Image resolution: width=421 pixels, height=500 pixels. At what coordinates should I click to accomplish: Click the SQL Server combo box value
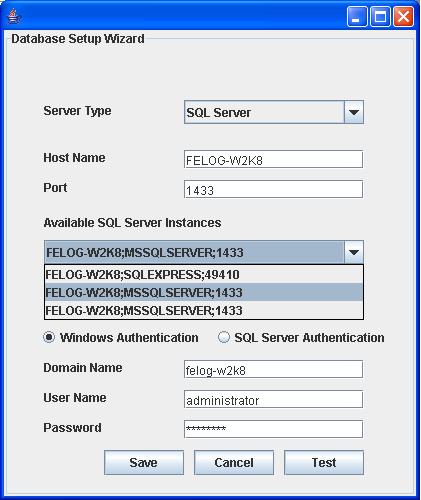(x=264, y=112)
